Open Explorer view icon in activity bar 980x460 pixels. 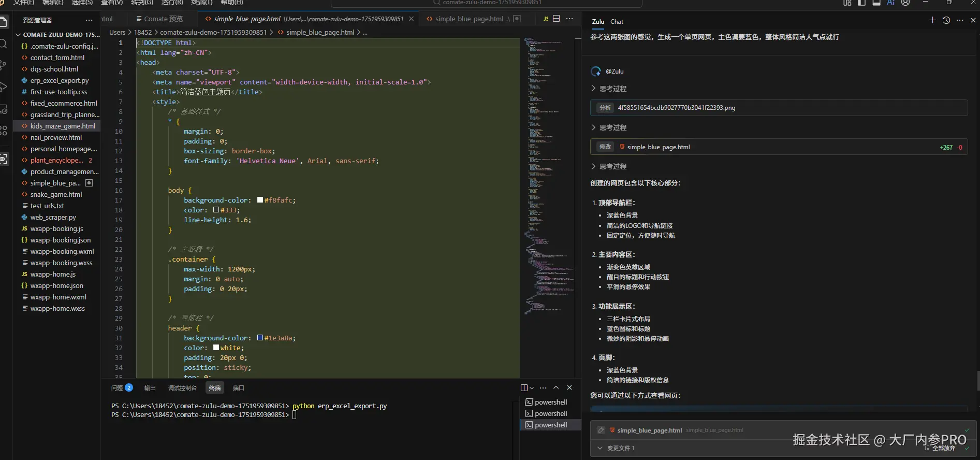(x=3, y=22)
